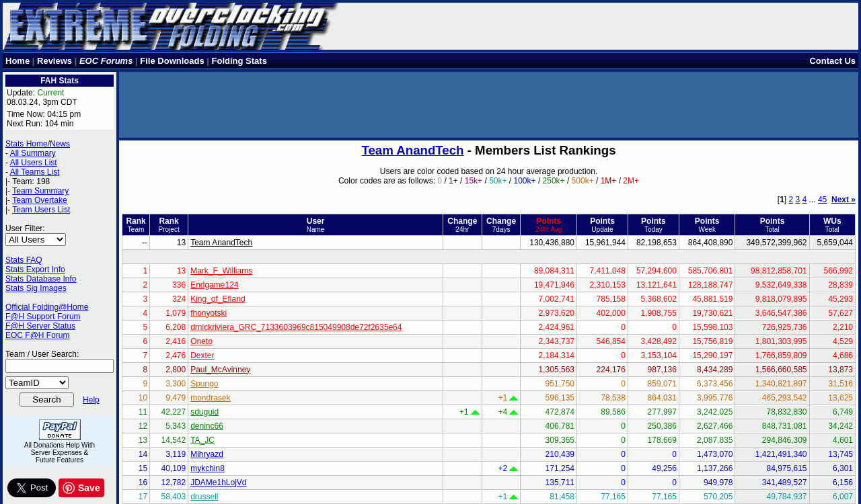Open the User Filter All Users dropdown
Screen dimensions: 861x504
pyautogui.click(x=36, y=239)
